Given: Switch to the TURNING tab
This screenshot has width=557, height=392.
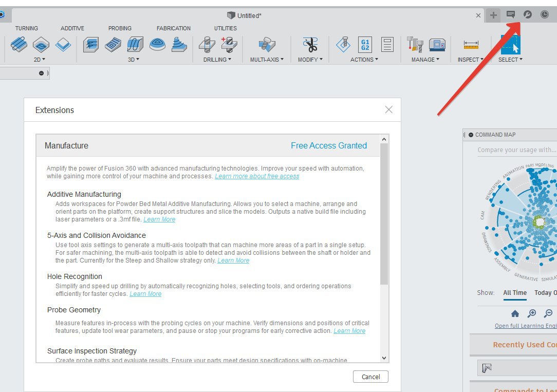Looking at the screenshot, I should pyautogui.click(x=26, y=28).
